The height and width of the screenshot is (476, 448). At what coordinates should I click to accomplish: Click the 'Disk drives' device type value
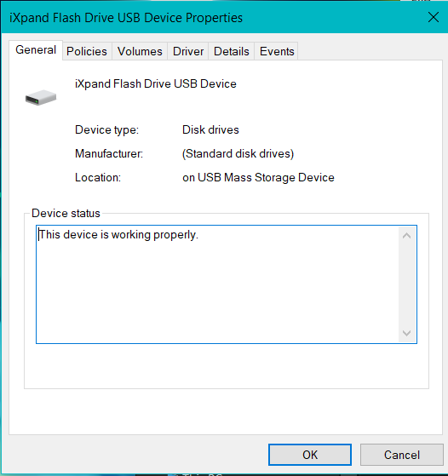click(210, 130)
